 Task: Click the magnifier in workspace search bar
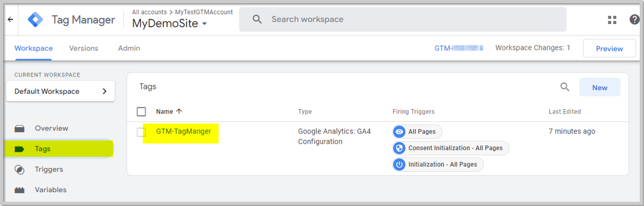257,19
